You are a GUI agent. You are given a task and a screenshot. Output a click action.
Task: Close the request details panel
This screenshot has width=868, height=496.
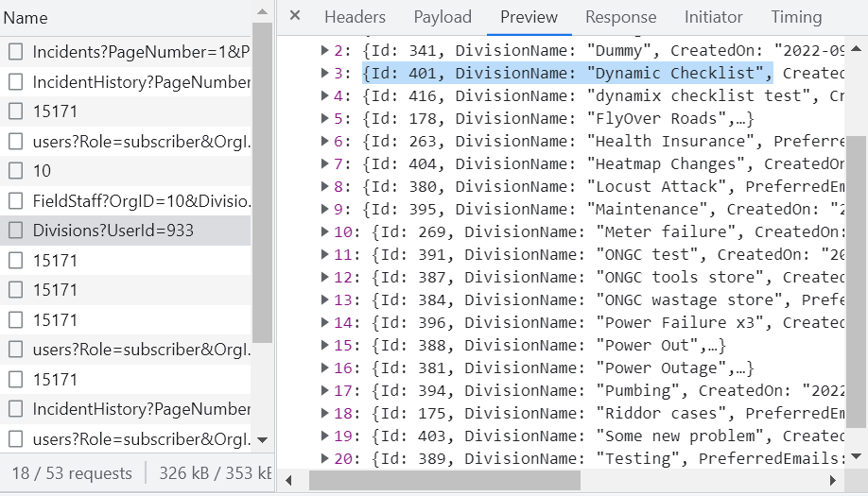point(295,16)
